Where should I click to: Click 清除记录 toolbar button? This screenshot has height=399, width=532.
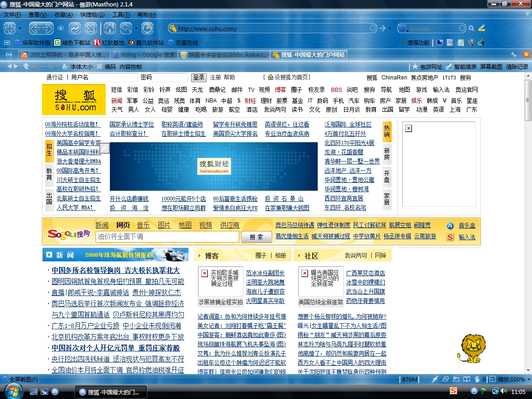click(517, 67)
